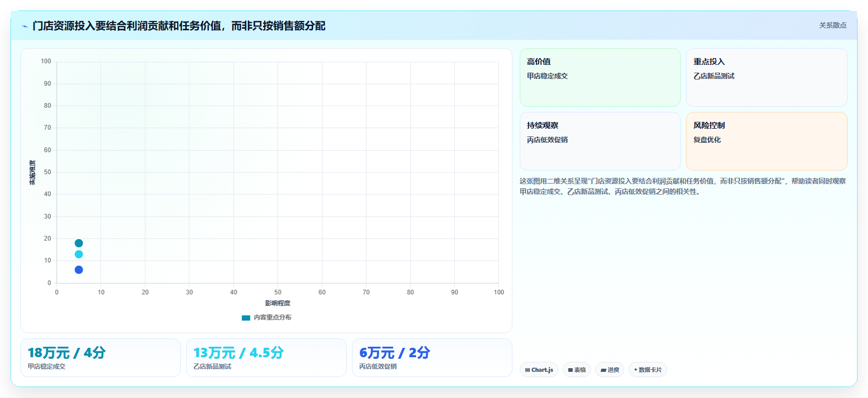Click the x-axis tick label 100

tap(499, 292)
